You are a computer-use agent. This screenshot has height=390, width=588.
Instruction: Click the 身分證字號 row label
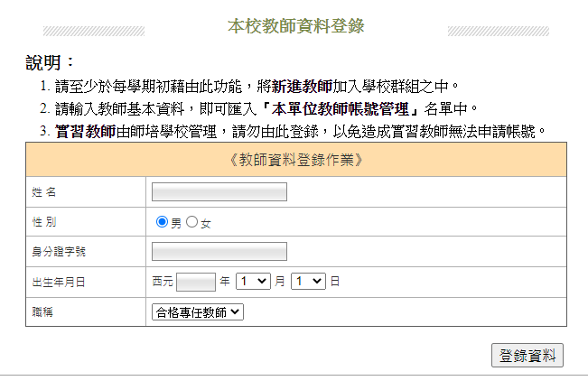[x=59, y=251]
